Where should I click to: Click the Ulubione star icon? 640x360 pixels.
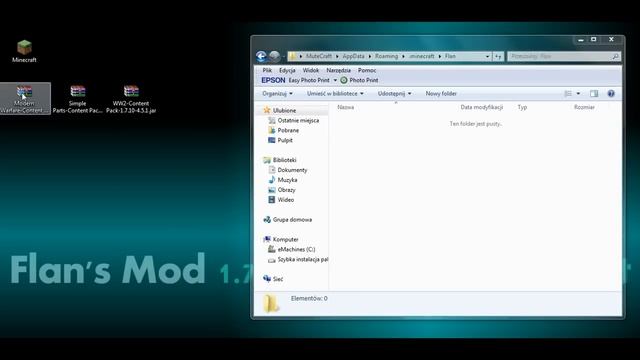267,110
